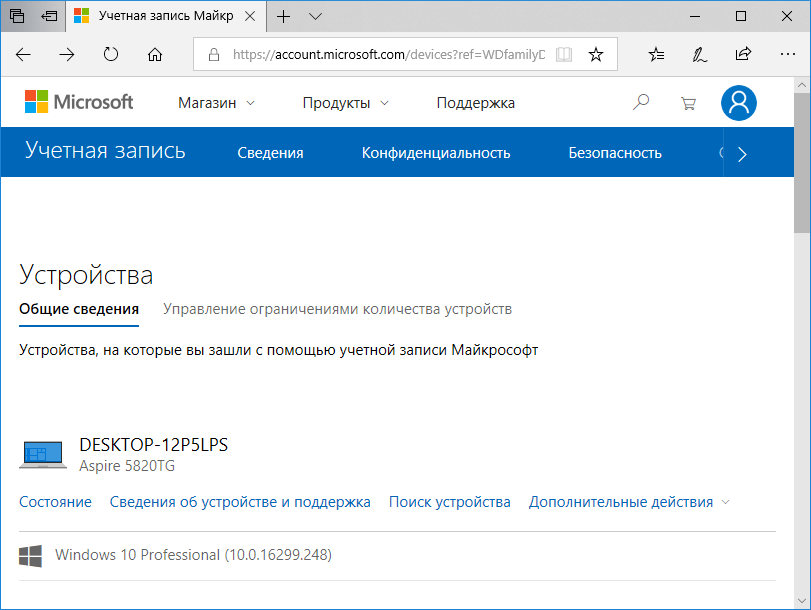
Task: Maximize the browser window
Action: [741, 17]
